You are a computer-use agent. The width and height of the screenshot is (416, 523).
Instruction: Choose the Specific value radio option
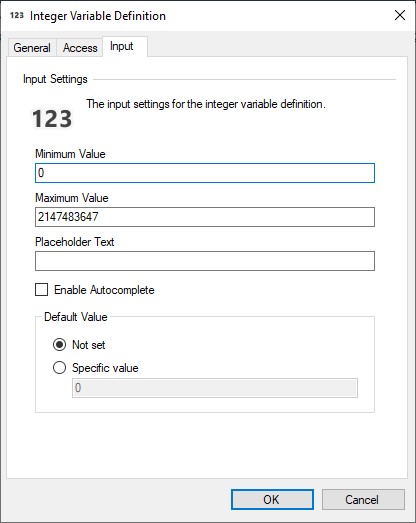coord(59,368)
